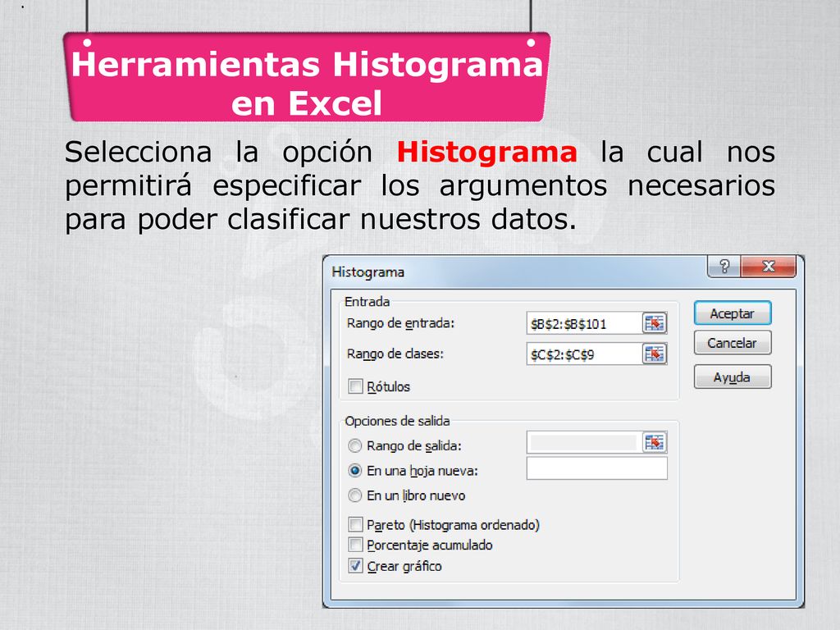Screen dimensions: 840x630
Task: Click the En una hoja nueva text field
Action: 597,468
